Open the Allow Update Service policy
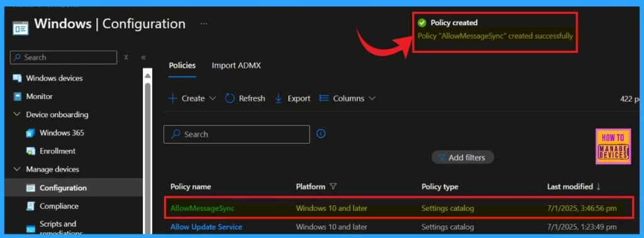 pos(206,227)
